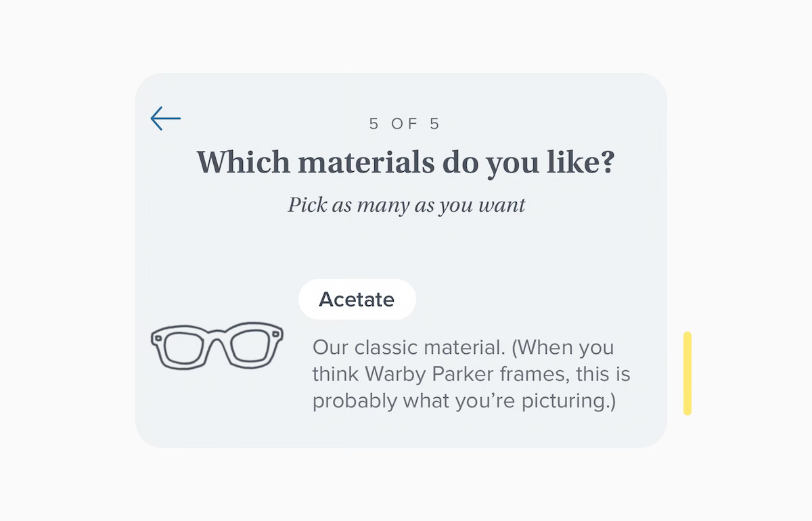Toggle the Acetate pill selection

(357, 299)
